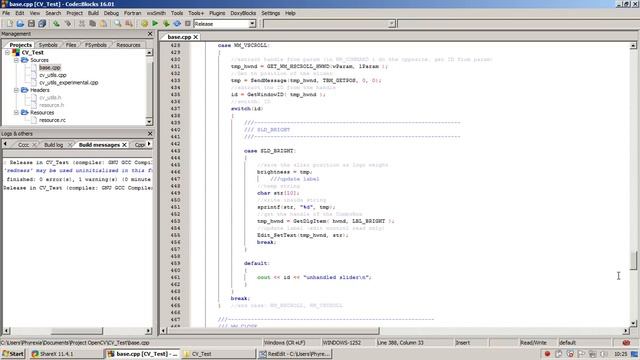The height and width of the screenshot is (360, 640).
Task: Click the Undo toolbar icon
Action: (56, 24)
